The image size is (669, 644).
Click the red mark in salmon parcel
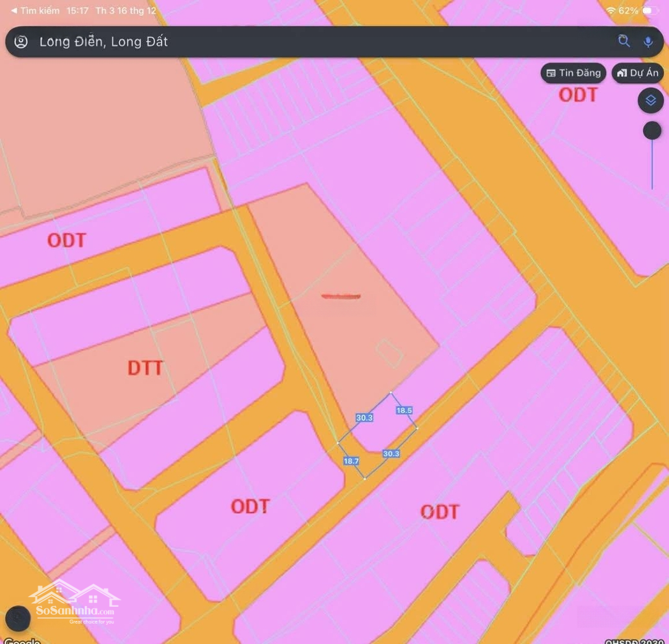coord(341,296)
